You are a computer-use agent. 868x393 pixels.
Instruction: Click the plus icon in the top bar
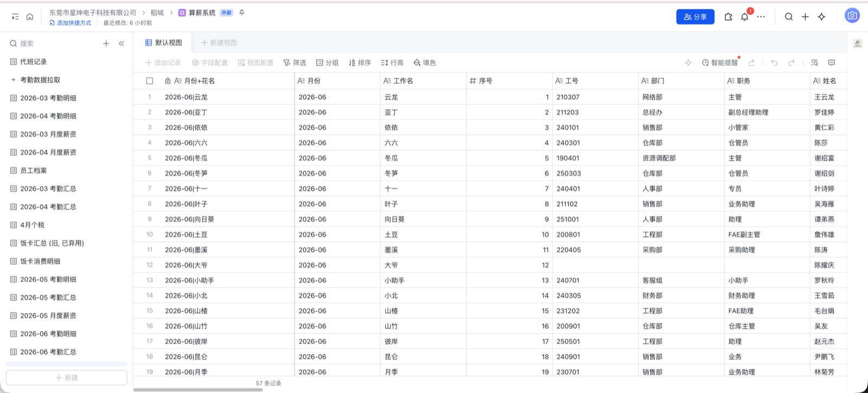point(805,17)
